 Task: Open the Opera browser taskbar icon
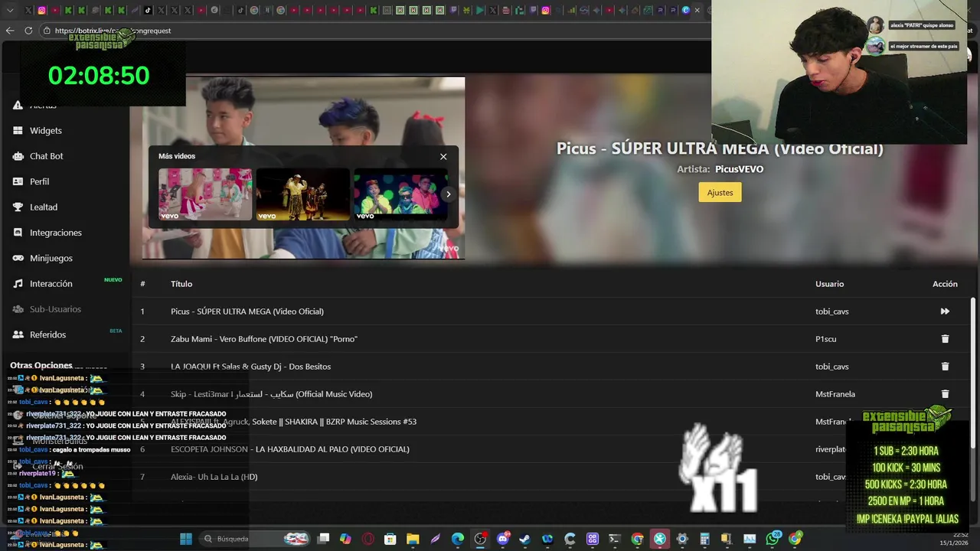pyautogui.click(x=367, y=539)
